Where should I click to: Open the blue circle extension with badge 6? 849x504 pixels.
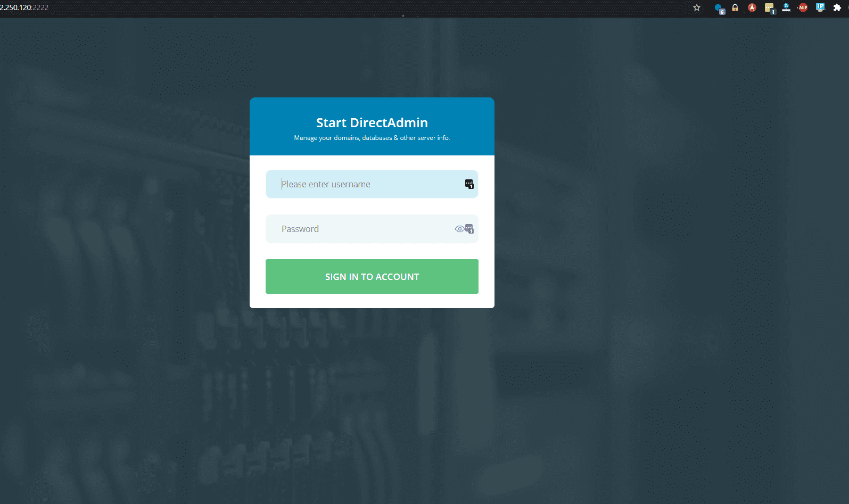point(719,8)
